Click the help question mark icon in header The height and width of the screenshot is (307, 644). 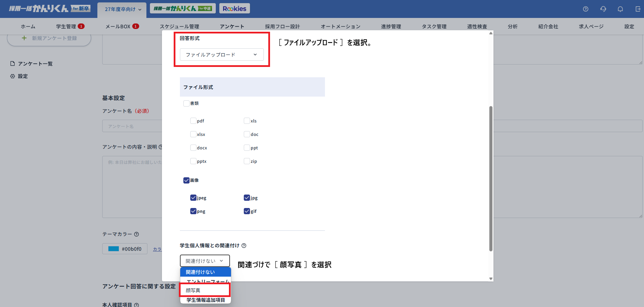coord(586,9)
